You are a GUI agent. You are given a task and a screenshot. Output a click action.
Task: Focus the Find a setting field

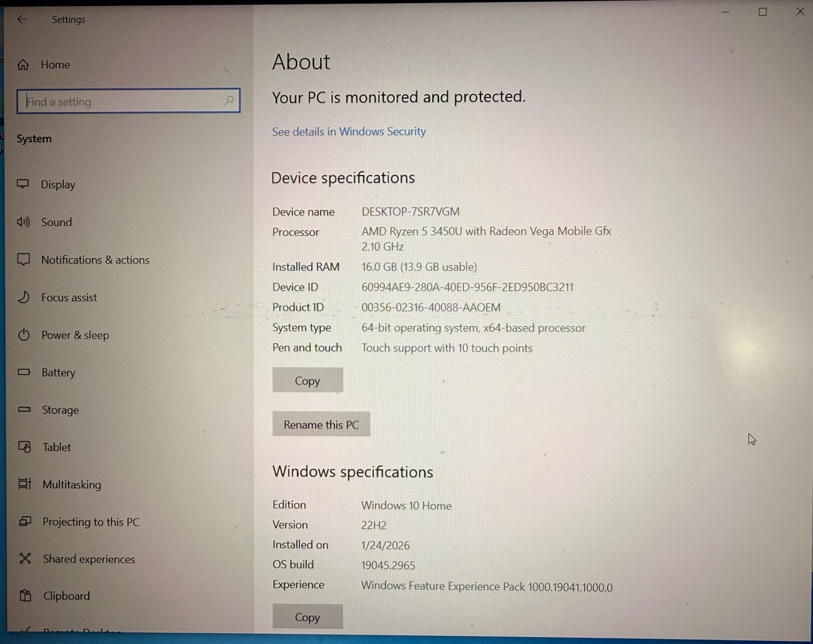[x=128, y=101]
